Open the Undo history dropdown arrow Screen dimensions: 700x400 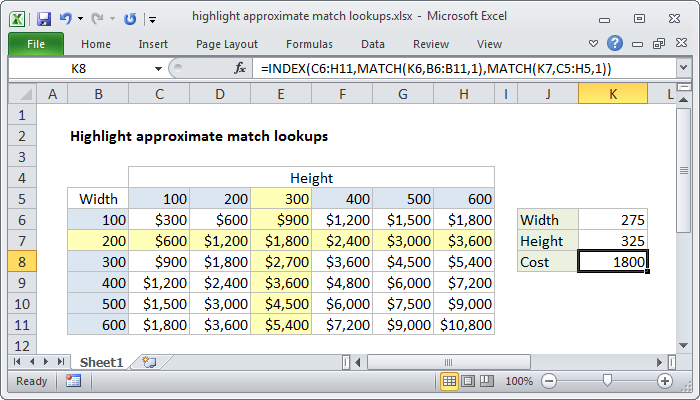tap(80, 19)
